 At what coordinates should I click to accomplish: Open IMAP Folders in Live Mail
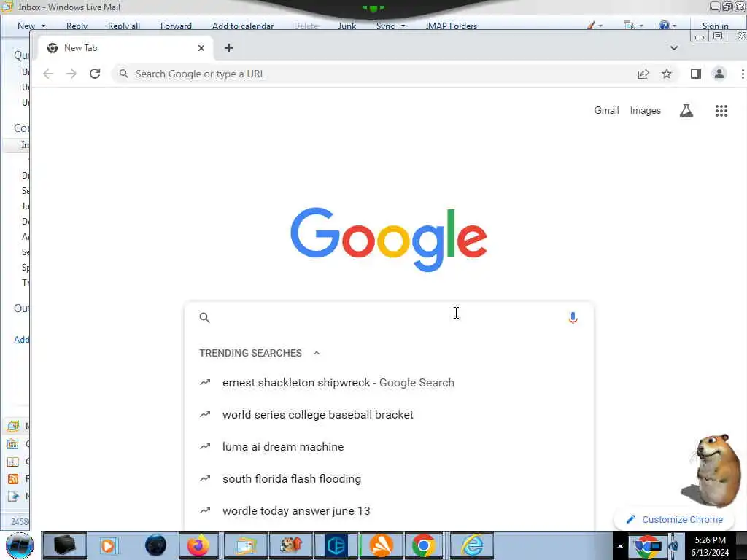[451, 26]
